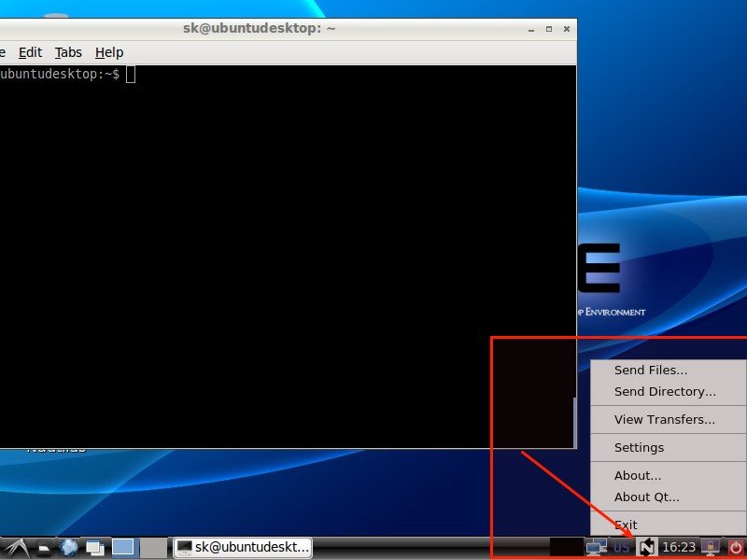
Task: Open the network monitors tray icon
Action: tap(596, 547)
